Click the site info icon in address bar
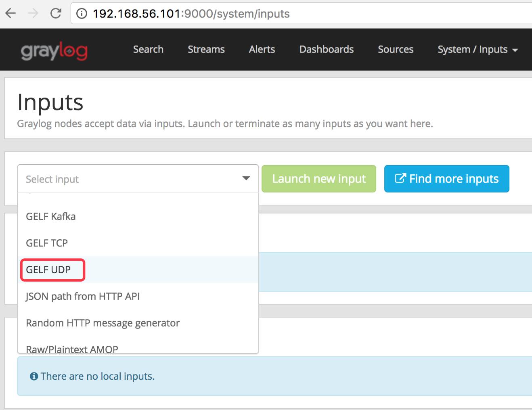The height and width of the screenshot is (410, 532). point(82,14)
